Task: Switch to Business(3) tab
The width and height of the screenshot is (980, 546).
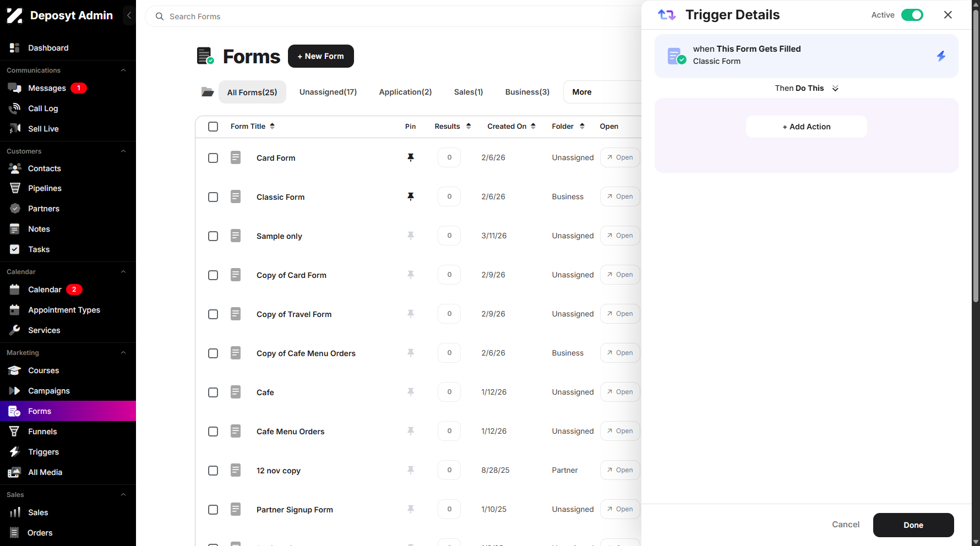Action: (x=527, y=92)
